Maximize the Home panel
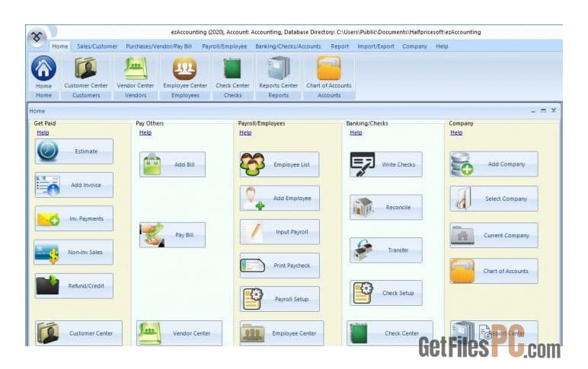The height and width of the screenshot is (369, 588). click(x=543, y=110)
